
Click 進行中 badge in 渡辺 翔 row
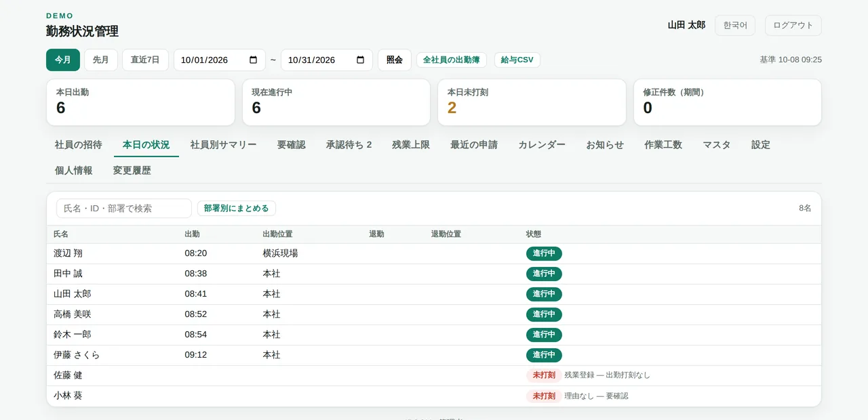[544, 253]
